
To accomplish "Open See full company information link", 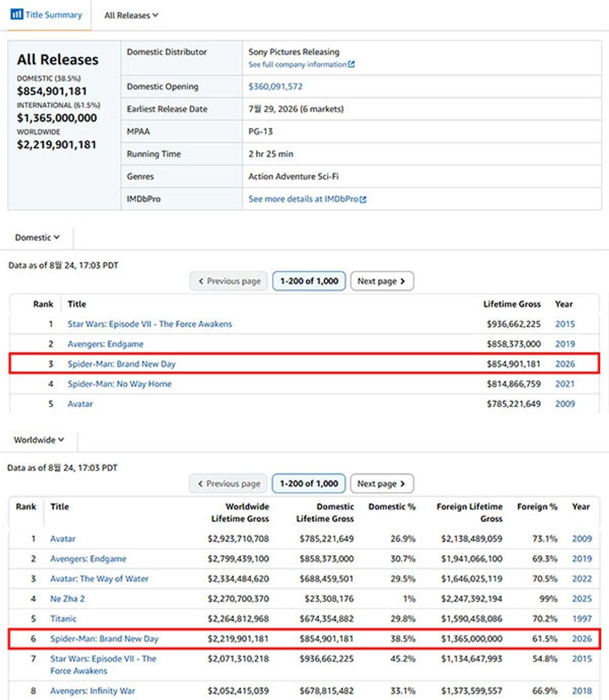I will pos(297,65).
